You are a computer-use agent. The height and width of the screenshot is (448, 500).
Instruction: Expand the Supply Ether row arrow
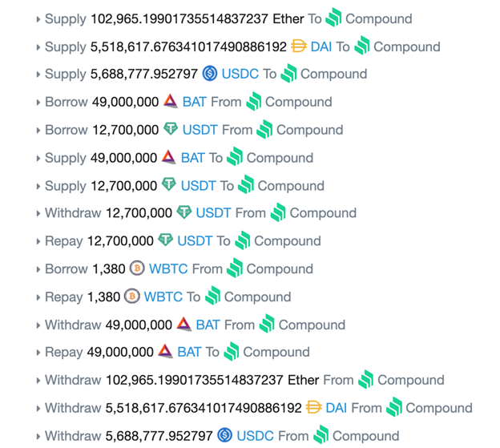[x=38, y=19]
